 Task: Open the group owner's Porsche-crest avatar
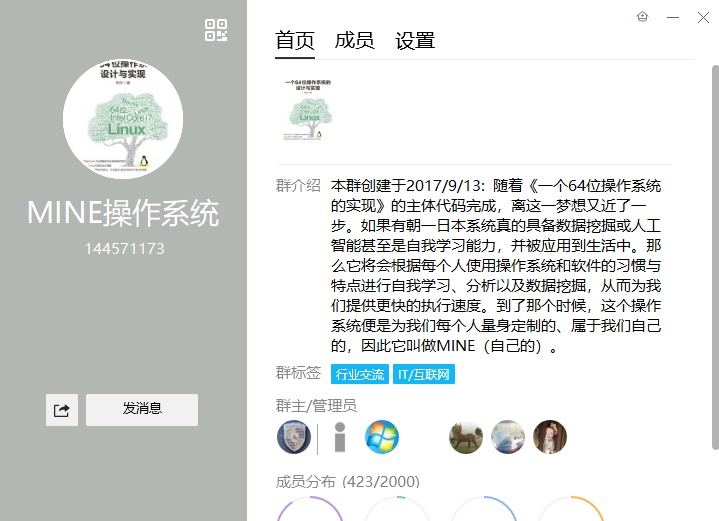[x=294, y=437]
